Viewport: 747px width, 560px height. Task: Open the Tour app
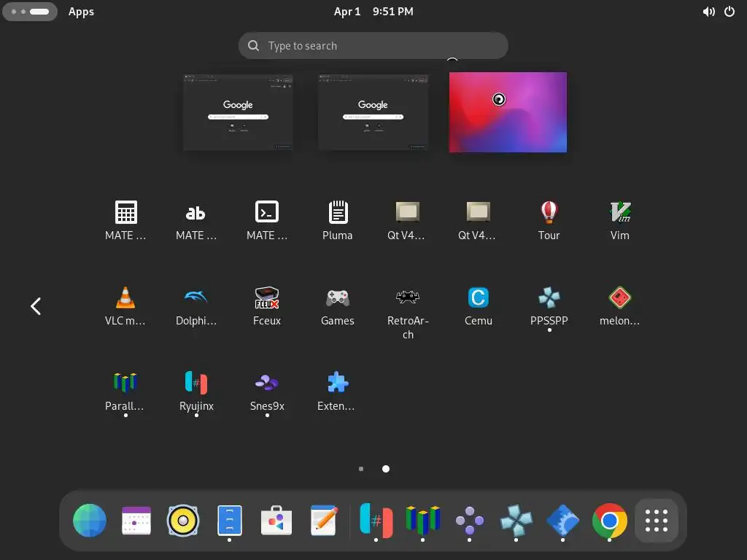(549, 220)
